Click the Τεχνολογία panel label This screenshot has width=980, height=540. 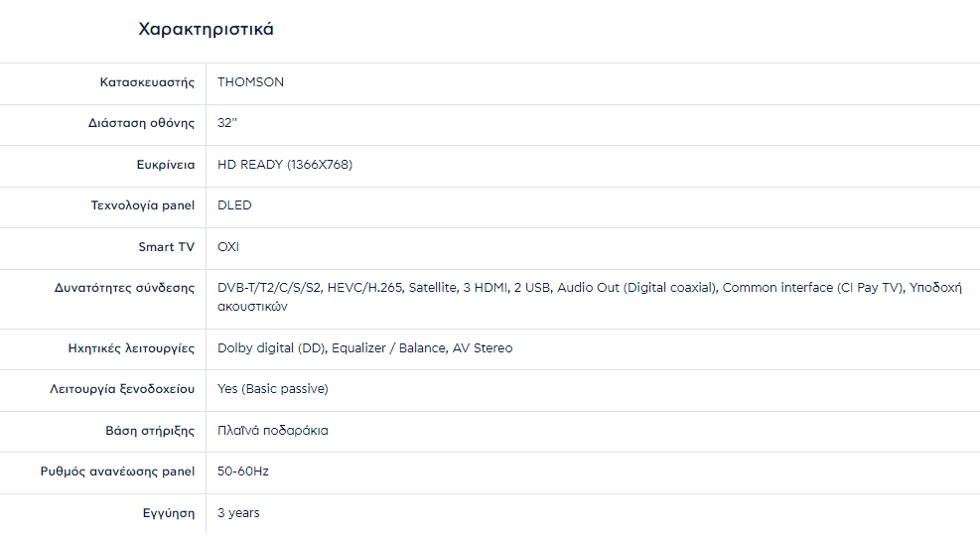[x=142, y=206]
